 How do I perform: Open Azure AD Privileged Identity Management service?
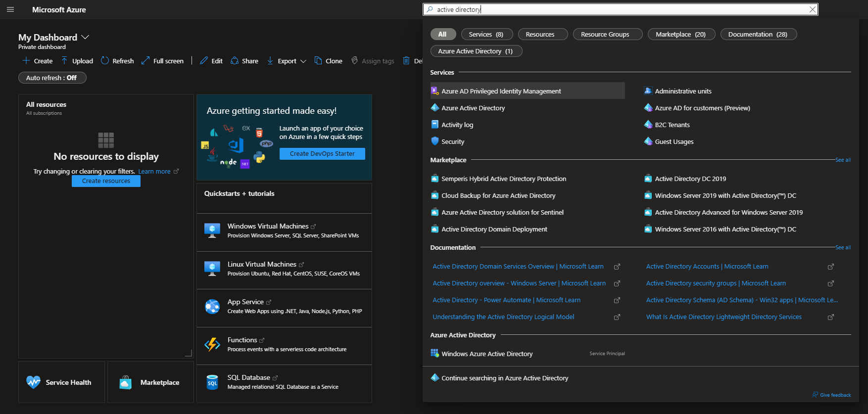(528, 91)
